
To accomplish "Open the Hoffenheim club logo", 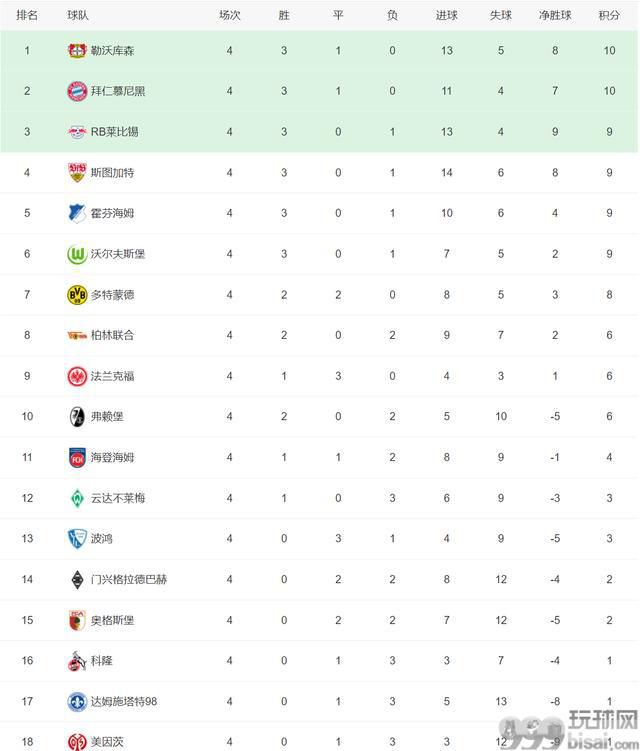I will 77,213.
